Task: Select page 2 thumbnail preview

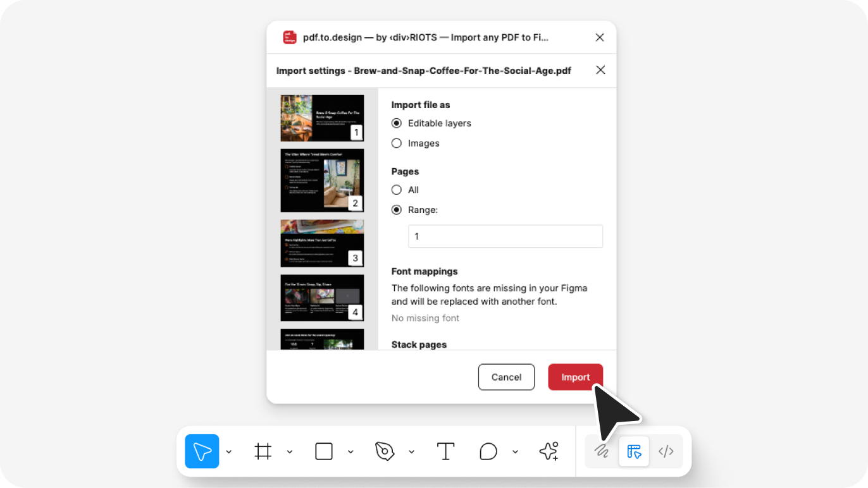Action: tap(322, 180)
